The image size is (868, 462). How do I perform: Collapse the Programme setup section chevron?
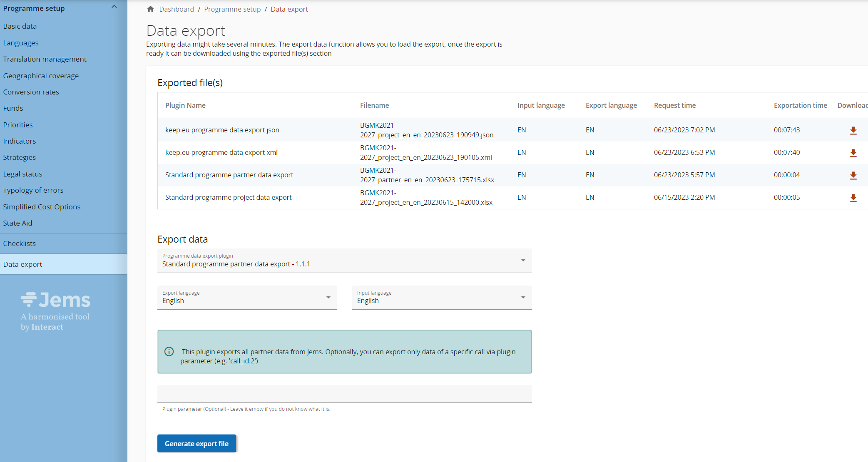tap(114, 7)
